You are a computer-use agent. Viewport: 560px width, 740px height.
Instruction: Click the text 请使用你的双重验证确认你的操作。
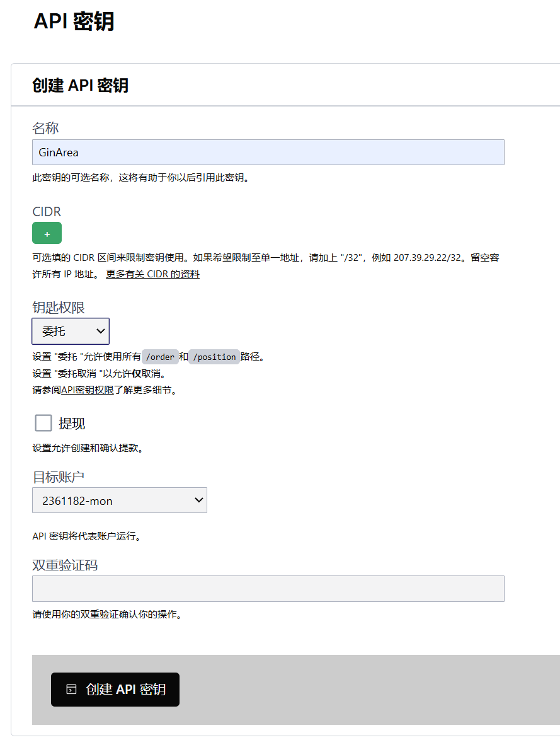(107, 615)
